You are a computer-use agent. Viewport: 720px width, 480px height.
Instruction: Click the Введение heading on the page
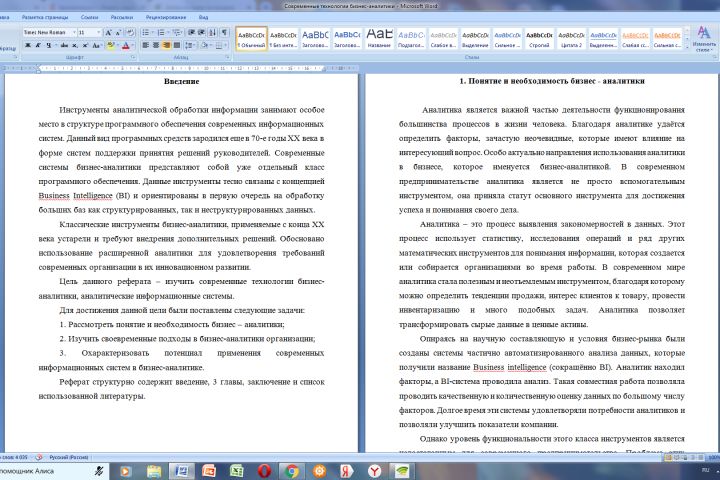[181, 81]
